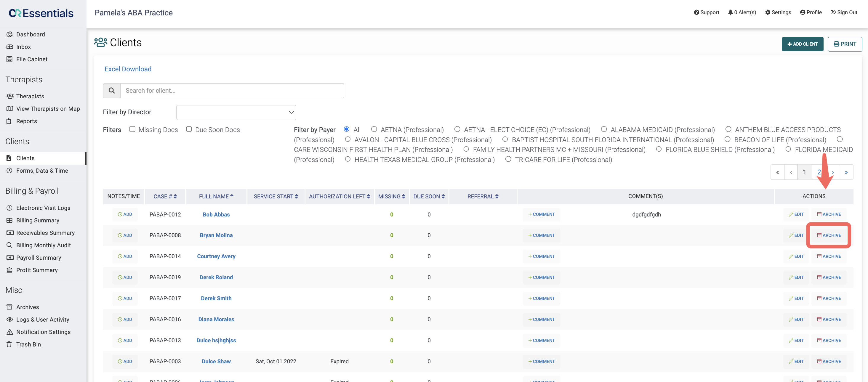Sort by the SERVICE START column header
The image size is (868, 382).
[276, 196]
